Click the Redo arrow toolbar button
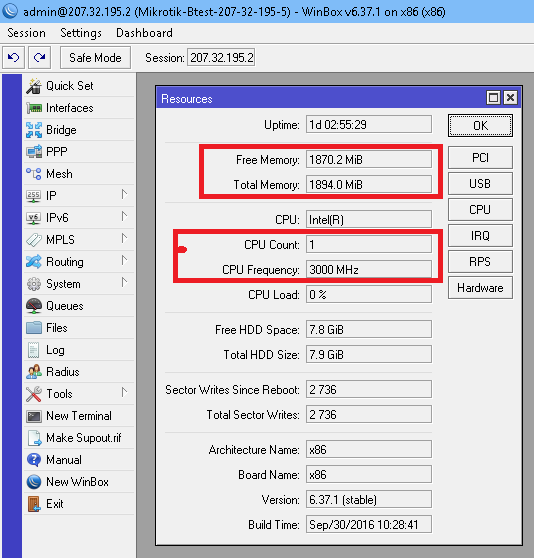The width and height of the screenshot is (534, 558). click(x=39, y=57)
